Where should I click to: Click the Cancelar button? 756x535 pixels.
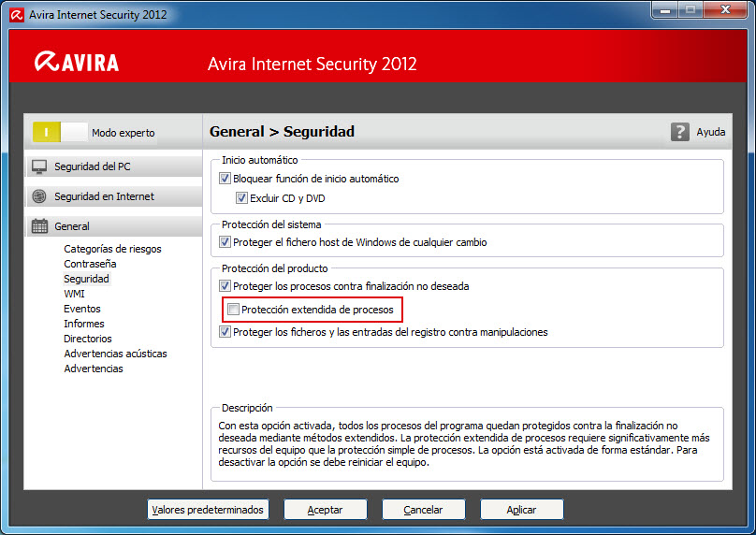[423, 510]
